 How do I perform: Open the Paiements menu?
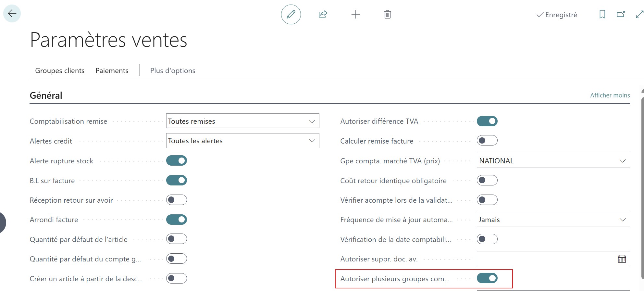coord(112,70)
